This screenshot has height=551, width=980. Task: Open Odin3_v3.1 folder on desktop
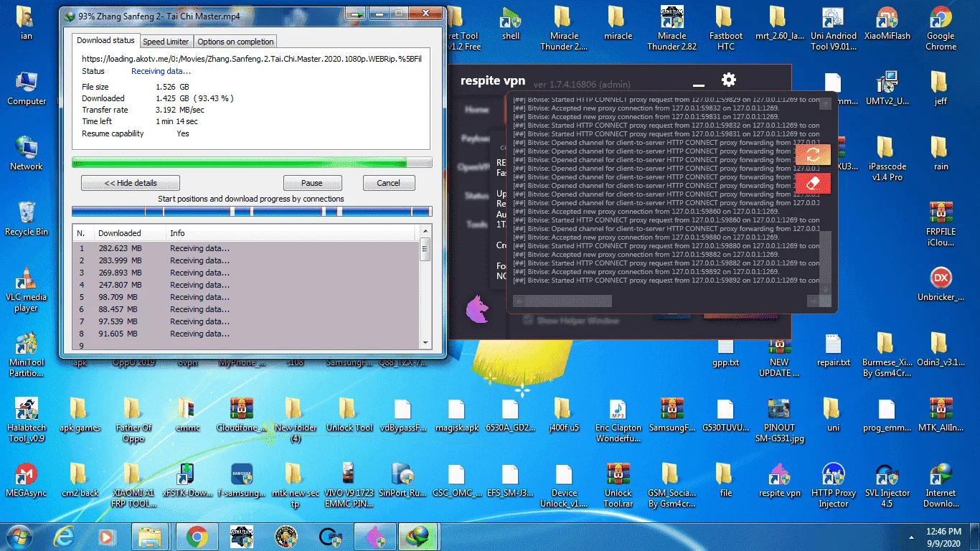tap(941, 349)
